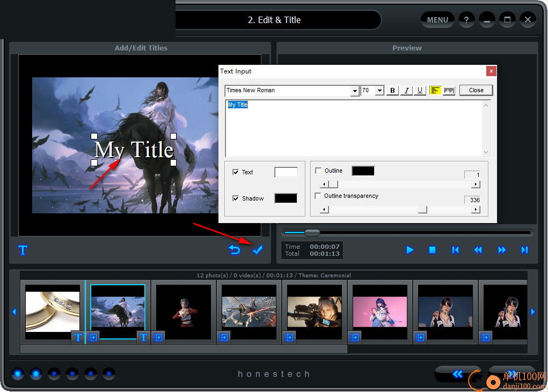The width and height of the screenshot is (548, 392).
Task: Select the girl with gun thumbnail
Action: click(315, 312)
